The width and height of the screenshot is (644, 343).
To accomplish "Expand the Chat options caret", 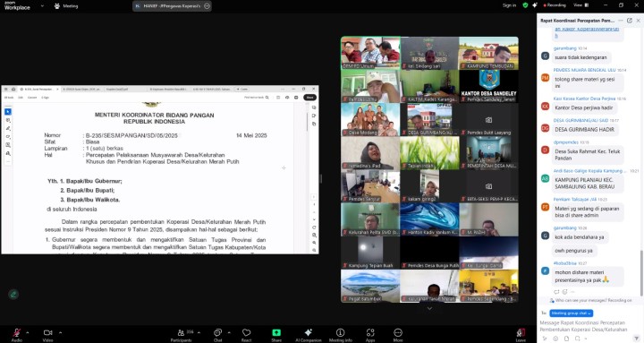I will (x=229, y=332).
